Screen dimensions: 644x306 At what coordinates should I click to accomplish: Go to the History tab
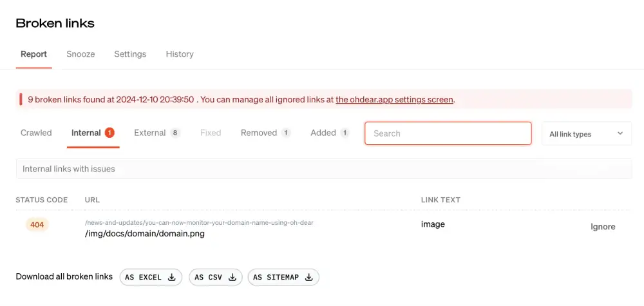click(x=180, y=54)
